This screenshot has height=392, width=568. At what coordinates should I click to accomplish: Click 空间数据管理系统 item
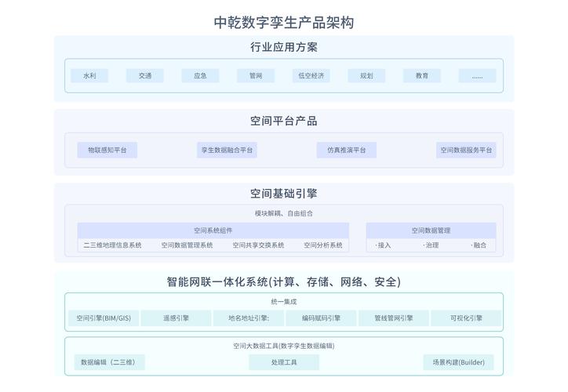(x=187, y=245)
